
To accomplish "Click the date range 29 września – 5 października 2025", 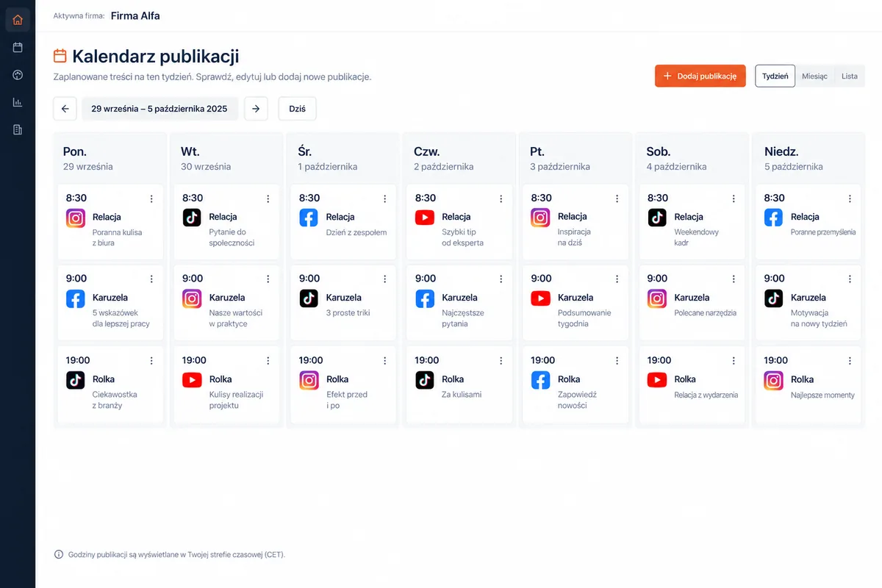I will (x=159, y=109).
